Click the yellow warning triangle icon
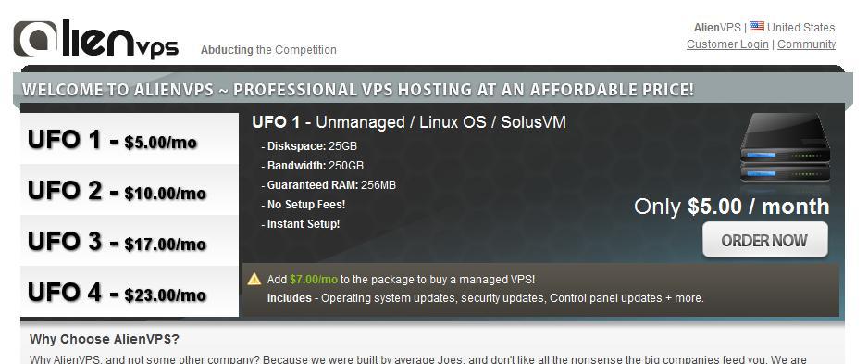 pos(254,279)
